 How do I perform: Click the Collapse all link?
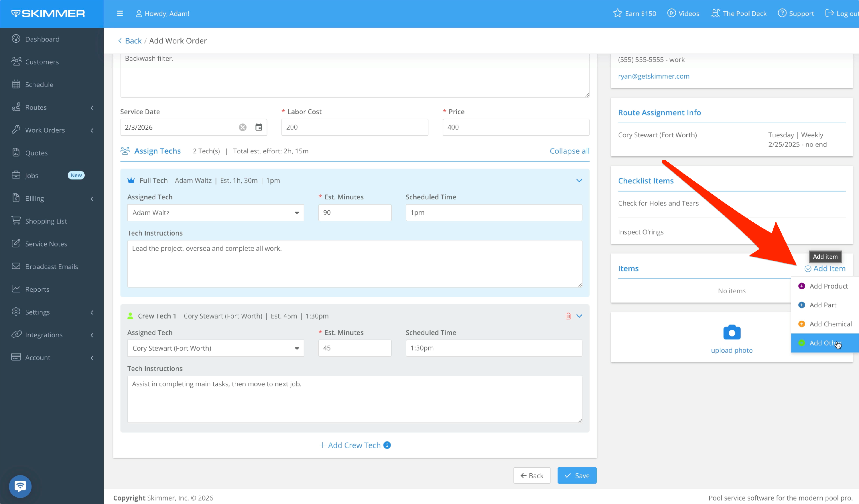pos(569,151)
